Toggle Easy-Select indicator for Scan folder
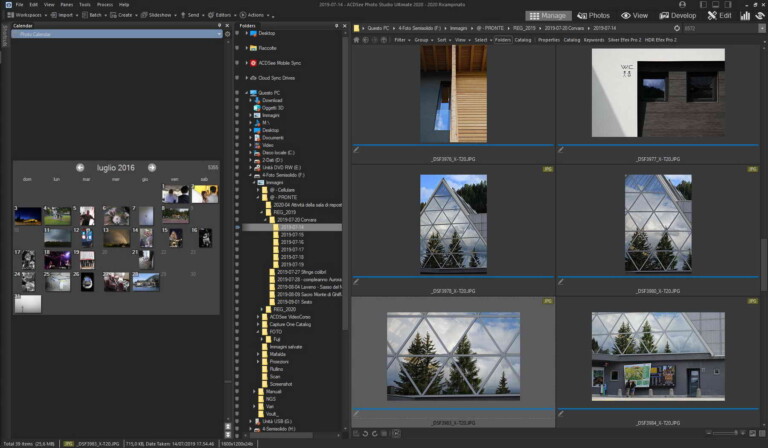Screen dimensions: 768x448 tap(238, 377)
